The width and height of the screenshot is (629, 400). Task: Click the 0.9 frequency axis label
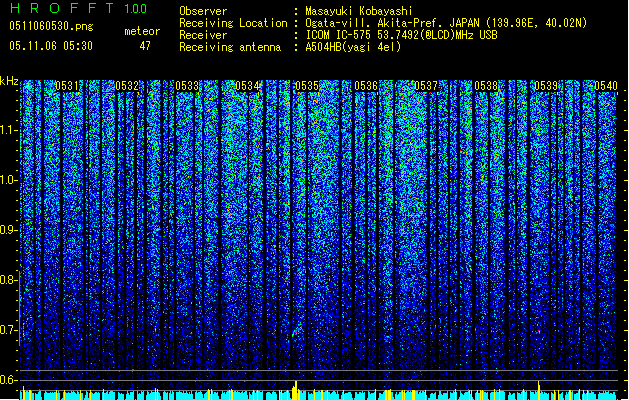[x=9, y=230]
